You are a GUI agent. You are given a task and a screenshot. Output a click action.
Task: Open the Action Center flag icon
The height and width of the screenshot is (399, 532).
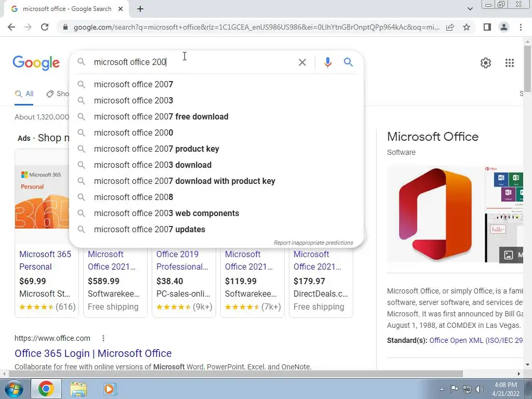click(x=454, y=389)
